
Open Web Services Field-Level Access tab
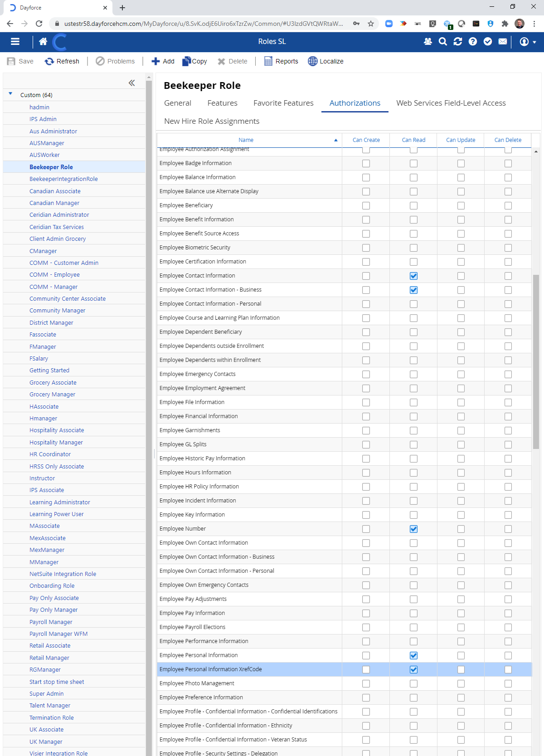tap(451, 103)
